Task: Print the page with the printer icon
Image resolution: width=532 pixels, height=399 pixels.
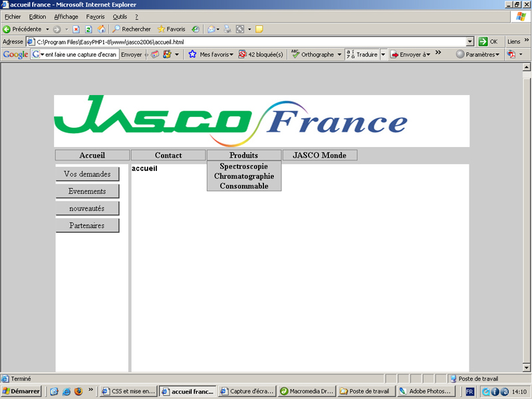Action: (227, 29)
